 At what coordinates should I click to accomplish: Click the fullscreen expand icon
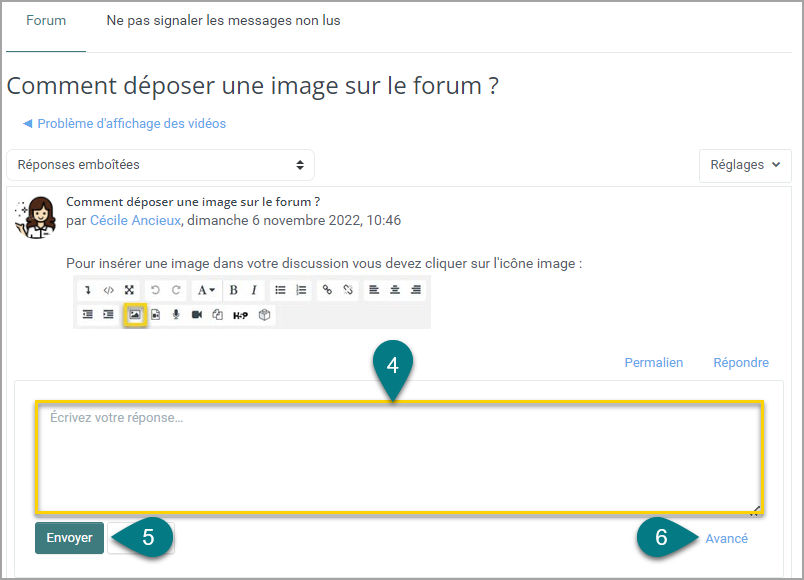click(129, 290)
